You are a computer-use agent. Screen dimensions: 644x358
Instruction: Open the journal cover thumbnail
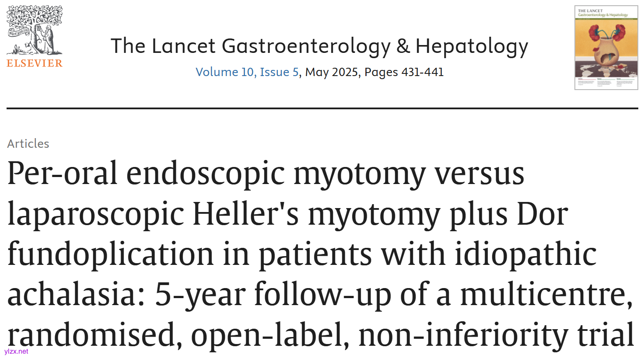pyautogui.click(x=606, y=48)
